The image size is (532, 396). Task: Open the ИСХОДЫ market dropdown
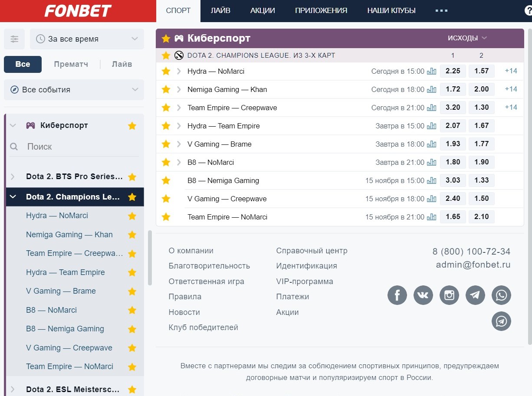pos(467,38)
